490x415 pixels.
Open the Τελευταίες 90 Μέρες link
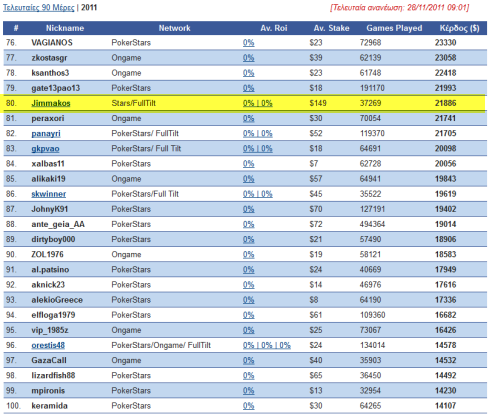pos(39,7)
